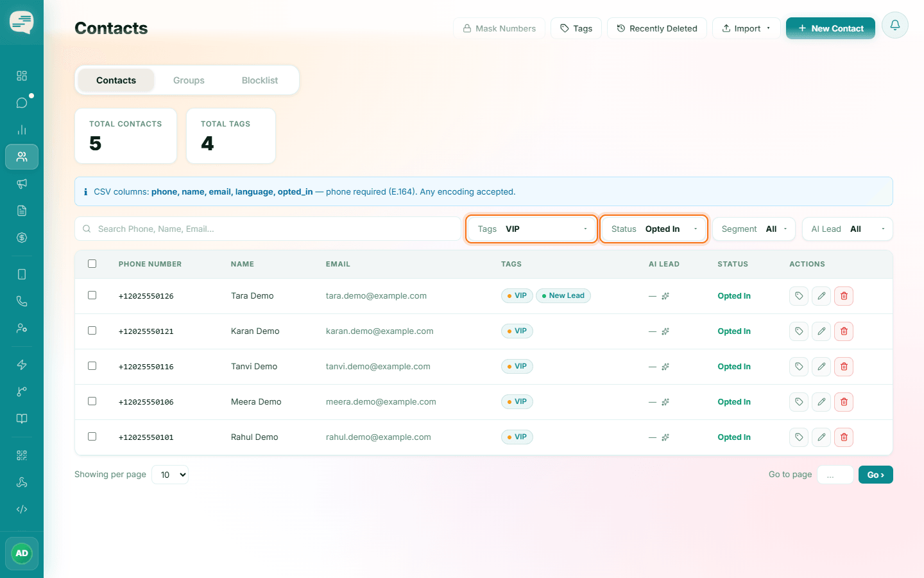The width and height of the screenshot is (924, 578).
Task: Select the Tara Demo row checkbox
Action: pos(92,295)
